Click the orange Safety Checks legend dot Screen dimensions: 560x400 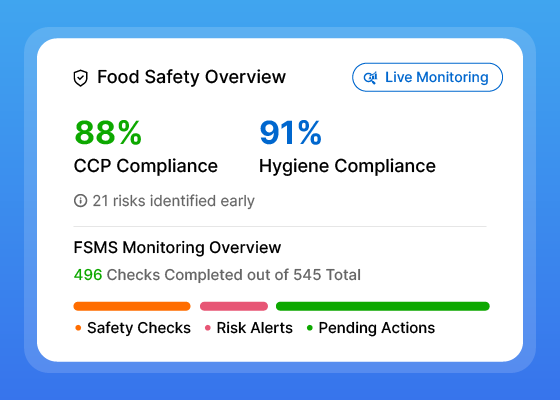coord(78,328)
